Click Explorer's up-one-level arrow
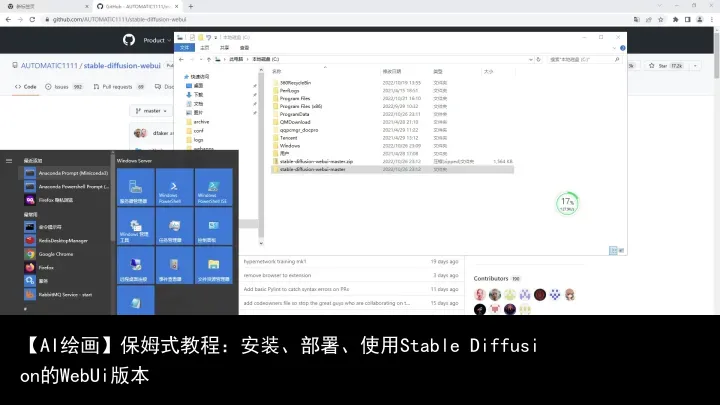 tap(209, 59)
